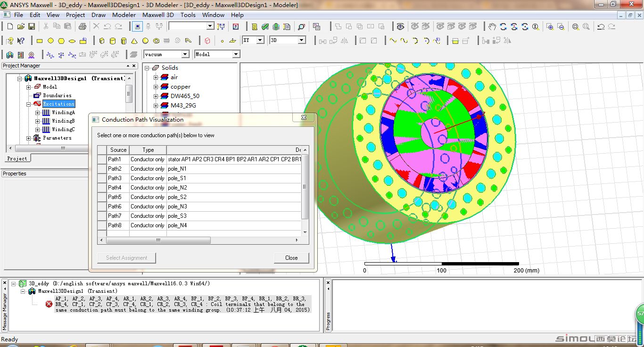Click the Show/hide objects eye icon

(x=400, y=26)
